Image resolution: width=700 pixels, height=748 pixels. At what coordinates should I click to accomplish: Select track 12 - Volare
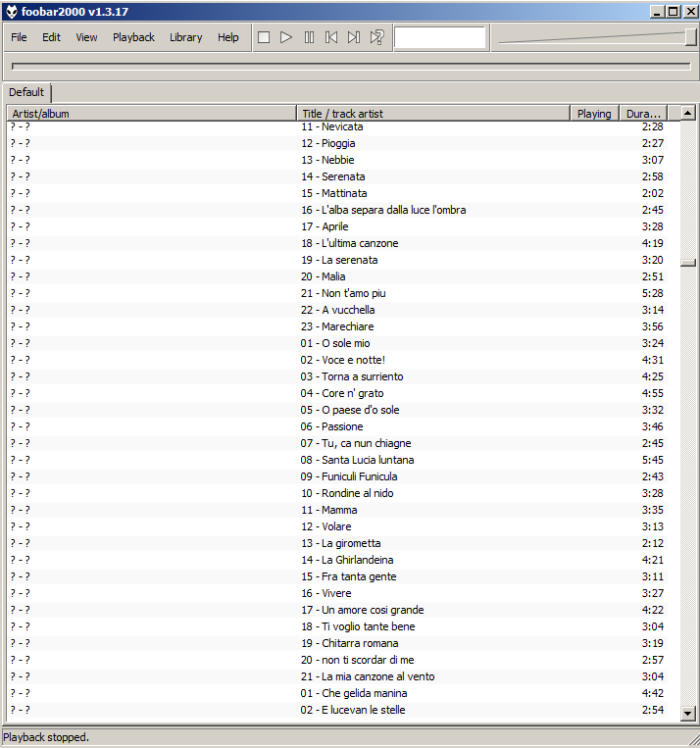pyautogui.click(x=337, y=527)
